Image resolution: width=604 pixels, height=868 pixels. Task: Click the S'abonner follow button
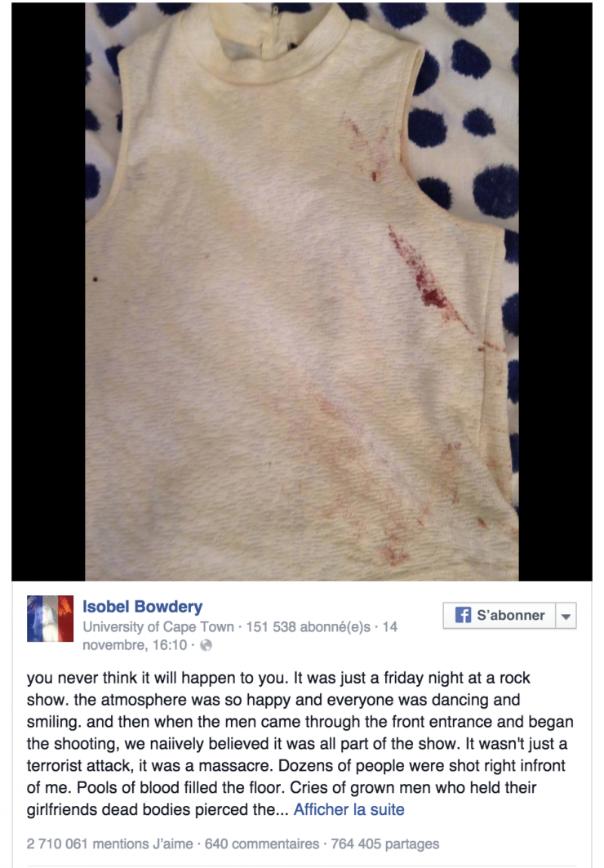[500, 616]
